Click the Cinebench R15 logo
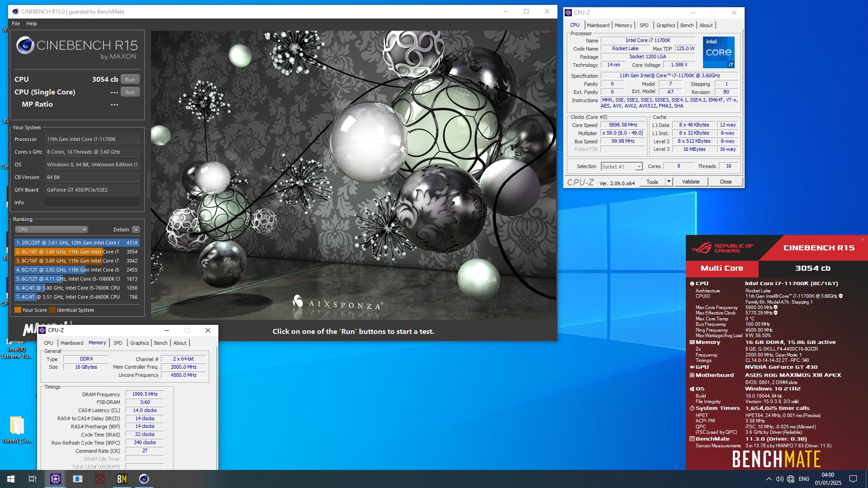The image size is (868, 488). click(x=77, y=48)
